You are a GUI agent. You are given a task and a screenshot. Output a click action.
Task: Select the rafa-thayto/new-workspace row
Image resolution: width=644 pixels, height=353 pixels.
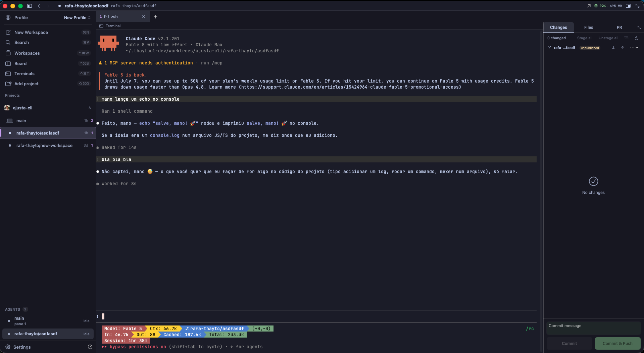coord(48,145)
